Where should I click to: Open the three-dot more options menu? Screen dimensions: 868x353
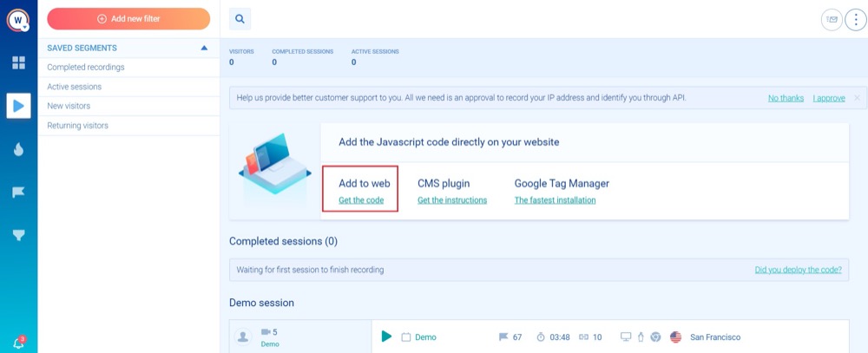click(855, 19)
